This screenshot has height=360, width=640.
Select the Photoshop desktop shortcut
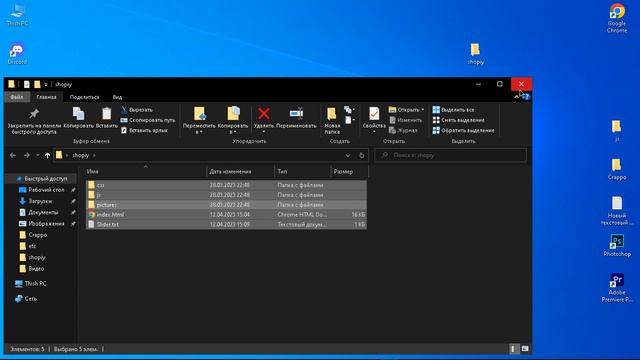point(617,246)
